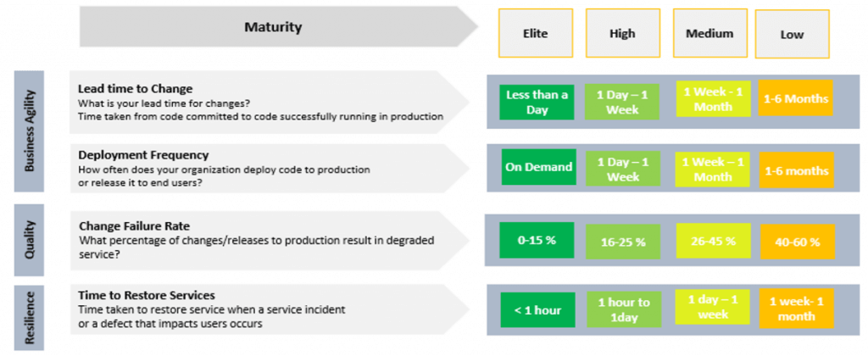Select the '40-60 %' orange cell
The image size is (868, 356).
[797, 242]
